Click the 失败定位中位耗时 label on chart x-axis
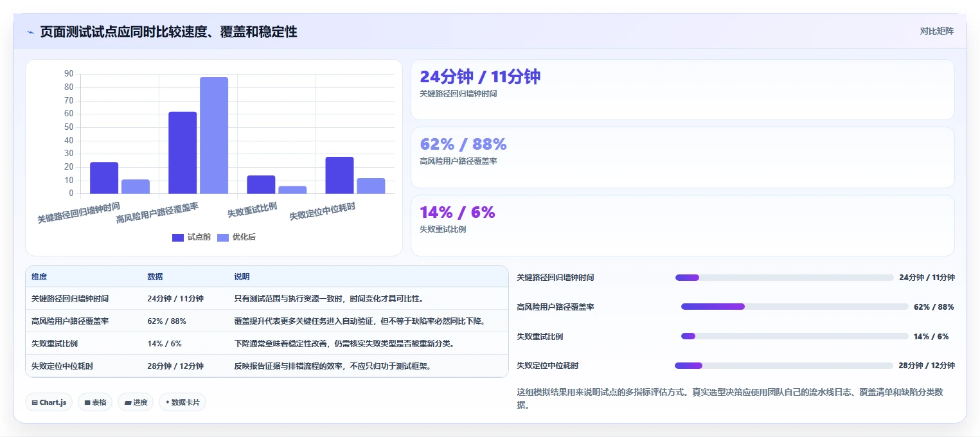 (323, 211)
